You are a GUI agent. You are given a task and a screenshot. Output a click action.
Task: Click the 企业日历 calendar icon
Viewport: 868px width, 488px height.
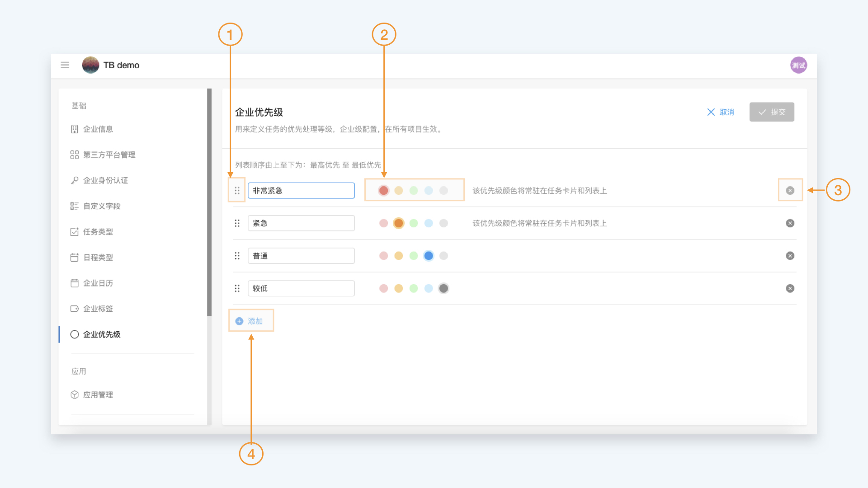pos(75,283)
